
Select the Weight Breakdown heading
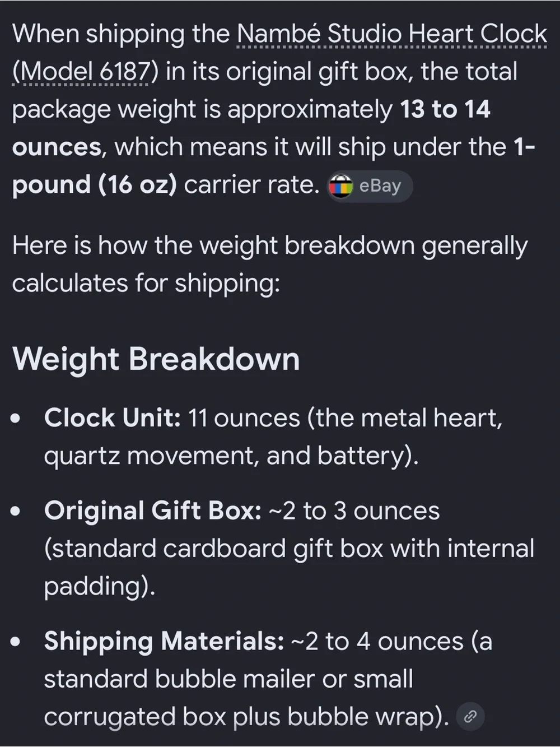pos(156,359)
